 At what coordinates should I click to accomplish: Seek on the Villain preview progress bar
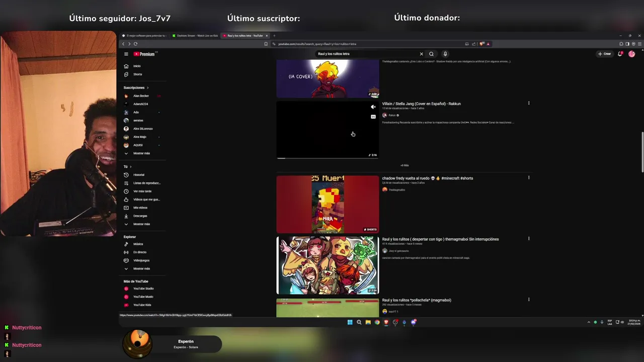(x=328, y=158)
